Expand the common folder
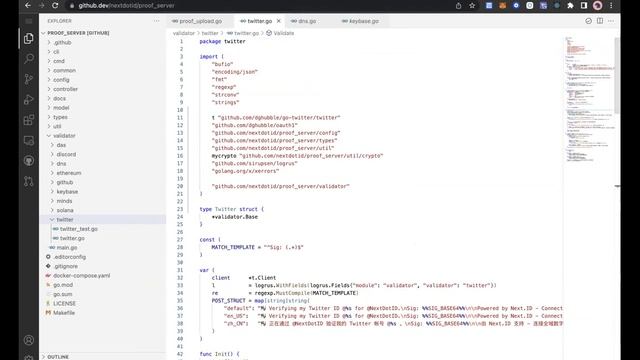This screenshot has width=640, height=360. (64, 70)
